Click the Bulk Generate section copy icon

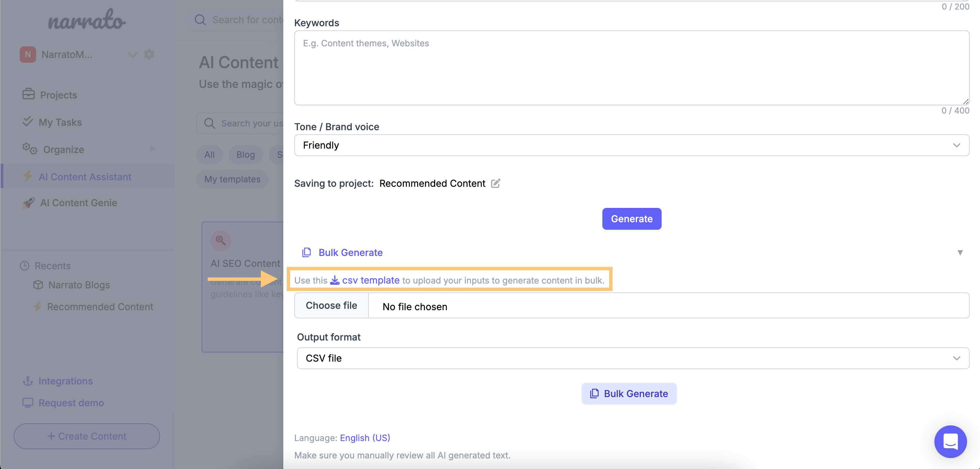(x=306, y=252)
